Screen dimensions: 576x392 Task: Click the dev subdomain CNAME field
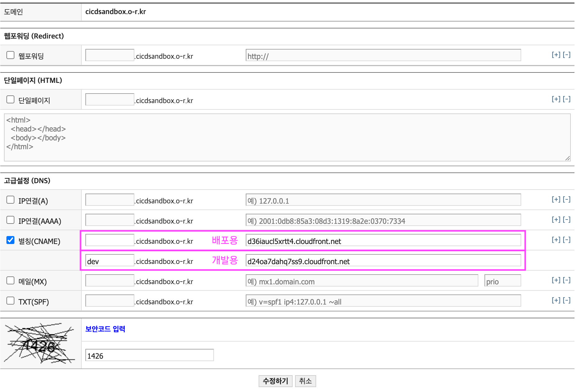point(110,261)
